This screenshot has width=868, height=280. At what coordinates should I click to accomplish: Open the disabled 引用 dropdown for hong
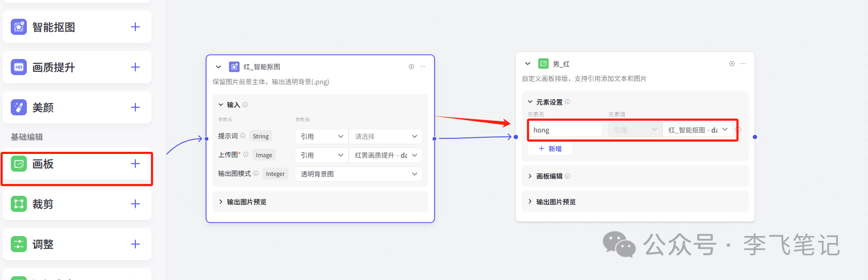point(635,130)
